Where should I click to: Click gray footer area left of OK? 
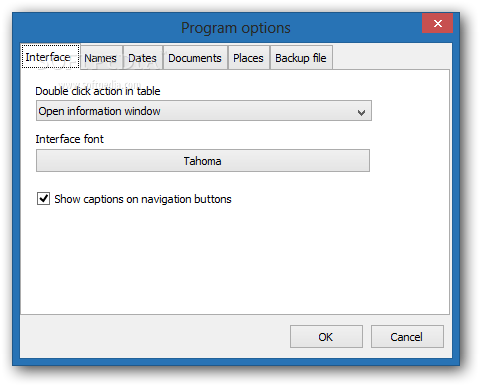point(153,337)
